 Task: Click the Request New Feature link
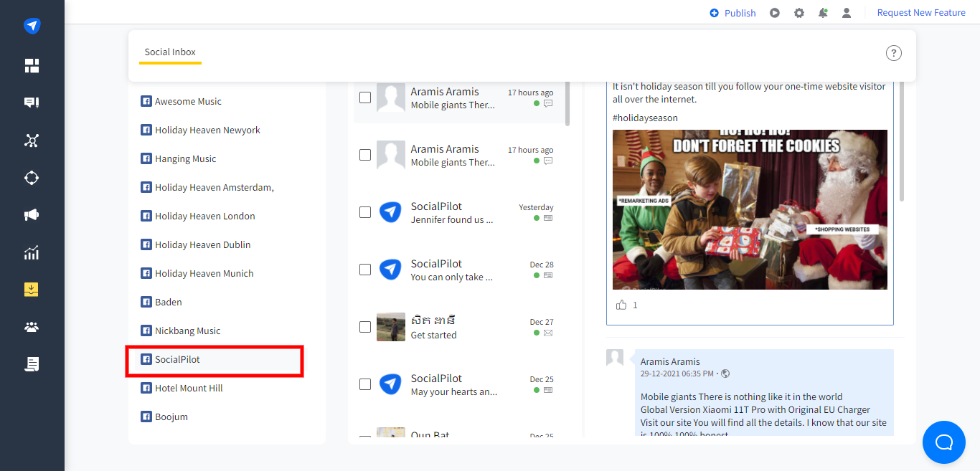click(921, 13)
